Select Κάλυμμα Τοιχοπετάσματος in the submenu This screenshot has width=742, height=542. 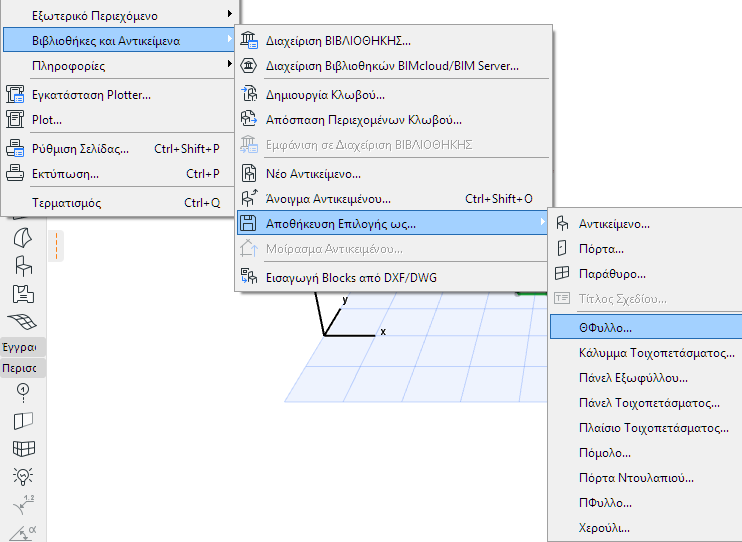[646, 353]
